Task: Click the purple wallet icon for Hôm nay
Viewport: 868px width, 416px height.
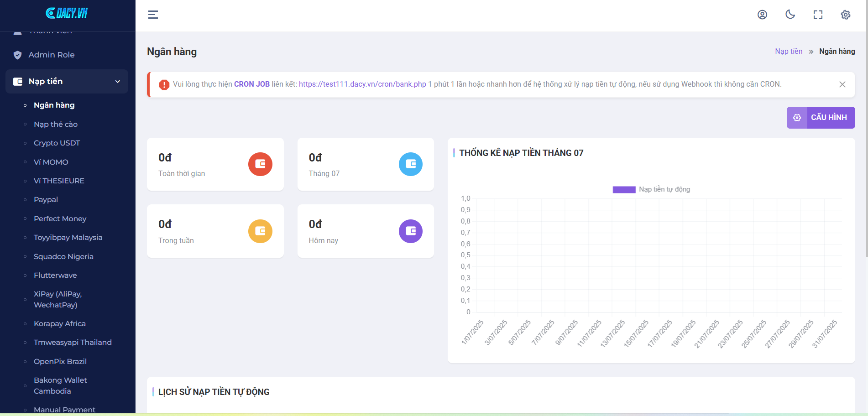Action: [411, 231]
